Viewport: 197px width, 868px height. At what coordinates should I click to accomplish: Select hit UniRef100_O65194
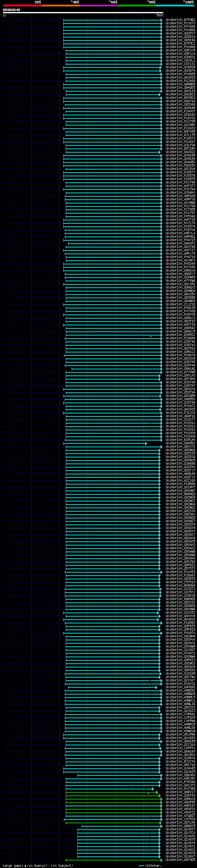[180, 40]
